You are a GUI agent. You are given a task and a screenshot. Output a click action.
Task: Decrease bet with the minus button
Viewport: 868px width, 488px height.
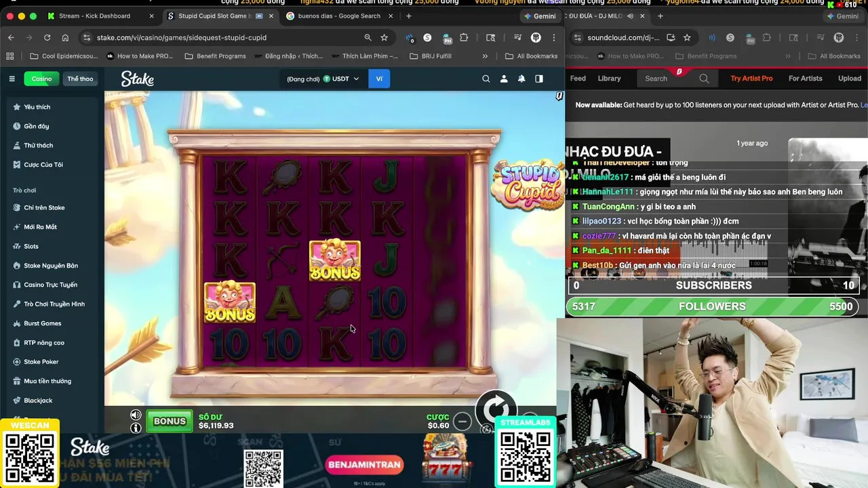pos(462,422)
